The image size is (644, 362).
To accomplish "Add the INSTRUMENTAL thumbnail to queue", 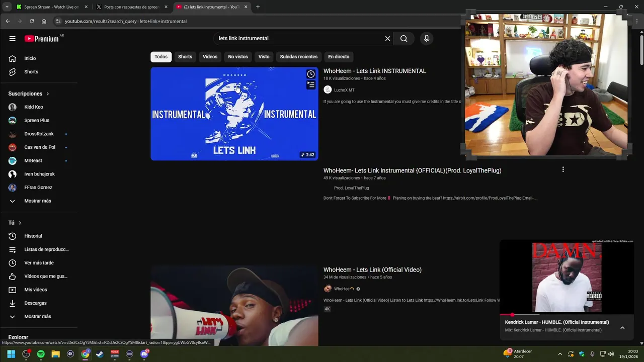I will pos(311,85).
